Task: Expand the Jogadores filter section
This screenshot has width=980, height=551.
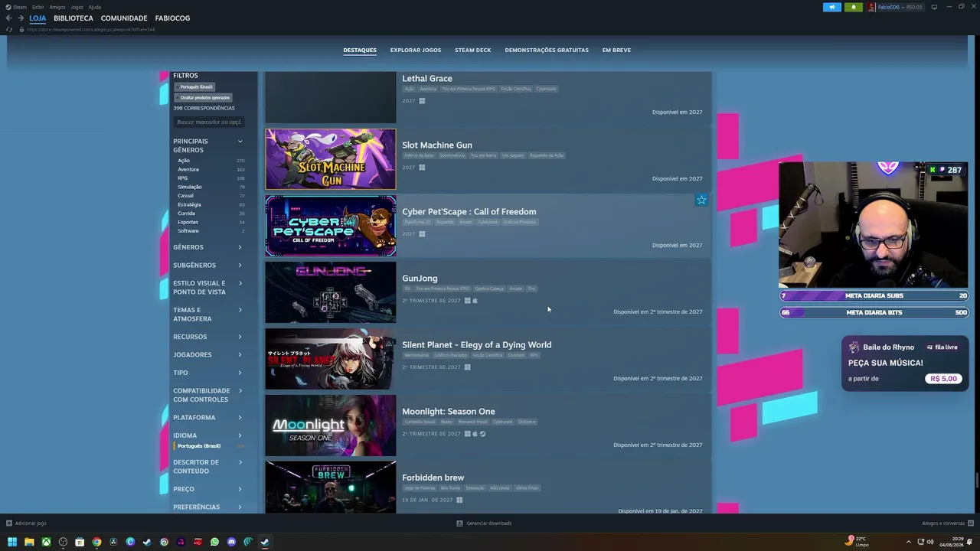Action: pos(207,355)
